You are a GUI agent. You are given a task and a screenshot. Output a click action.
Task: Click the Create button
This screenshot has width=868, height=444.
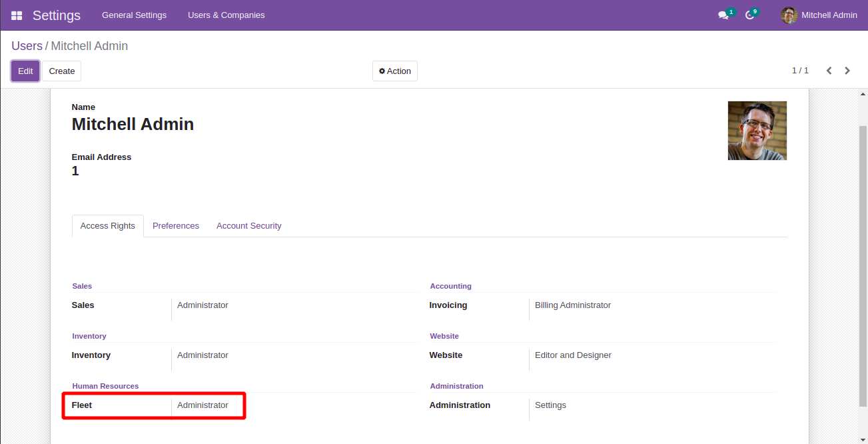tap(62, 71)
